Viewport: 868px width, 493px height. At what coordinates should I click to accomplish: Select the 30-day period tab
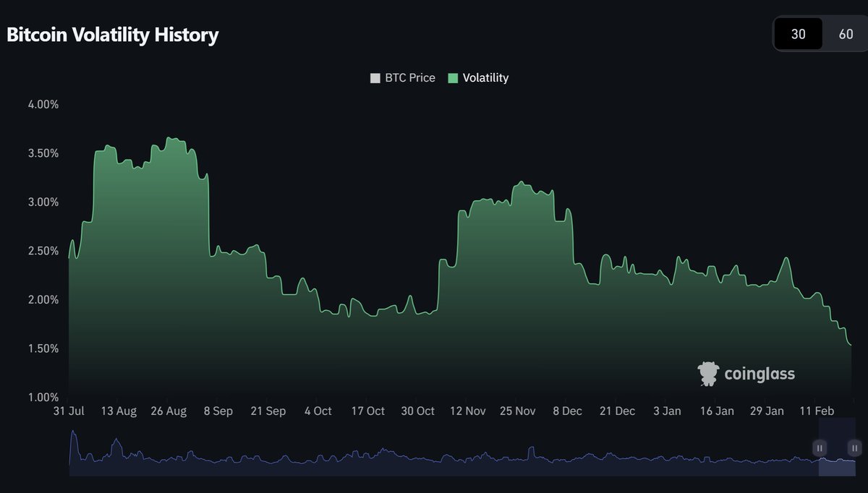[798, 33]
